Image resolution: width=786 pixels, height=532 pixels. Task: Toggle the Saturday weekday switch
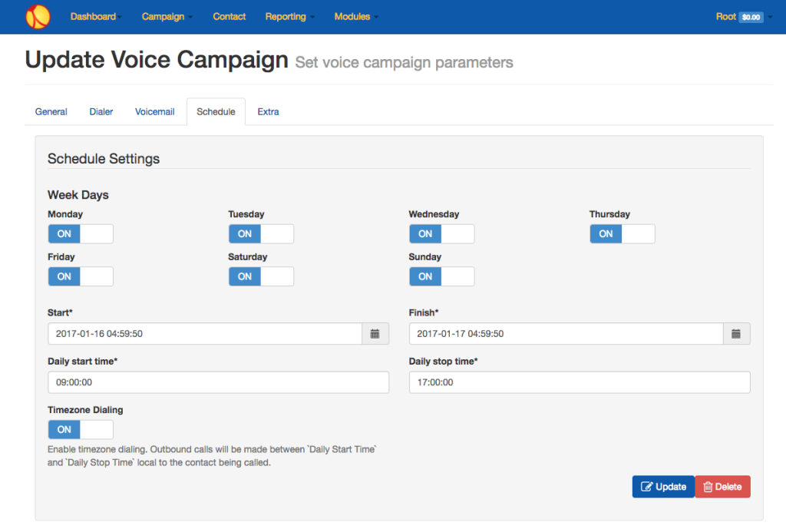tap(261, 276)
